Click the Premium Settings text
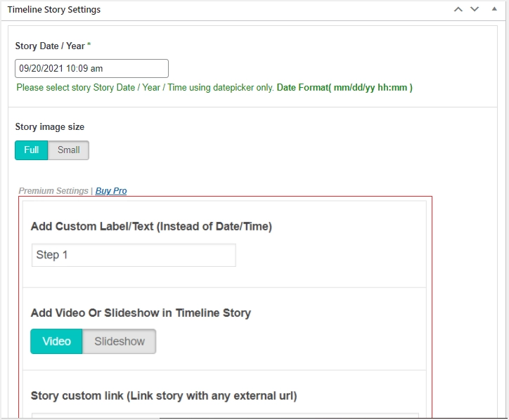509x420 pixels. (x=53, y=191)
